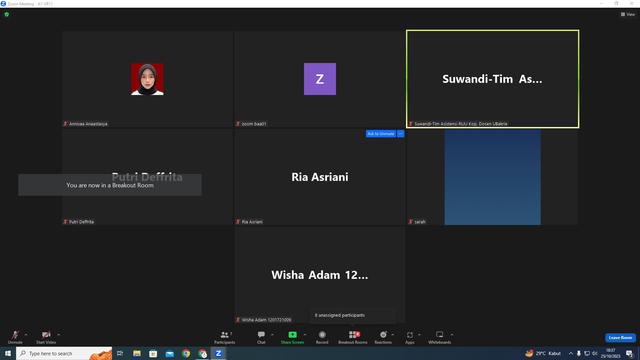Screen dimensions: 640x360
Task: Select Suwandi-Tim As... video tile
Action: tap(493, 79)
